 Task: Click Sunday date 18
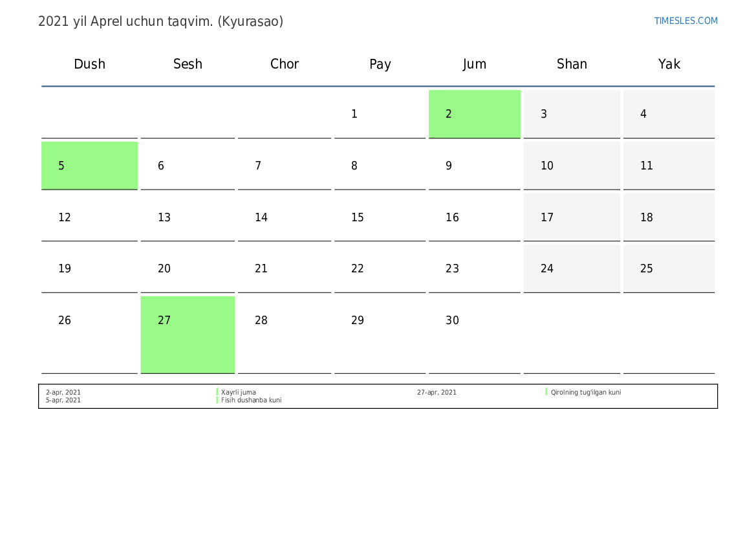point(669,217)
